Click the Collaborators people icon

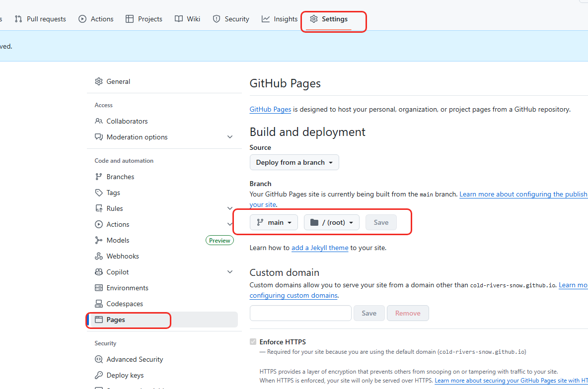point(98,121)
